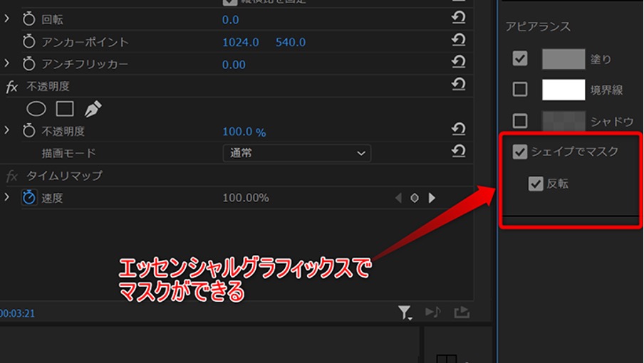The image size is (644, 363).
Task: Toggle the blue stopwatch for 速度
Action: [x=28, y=198]
